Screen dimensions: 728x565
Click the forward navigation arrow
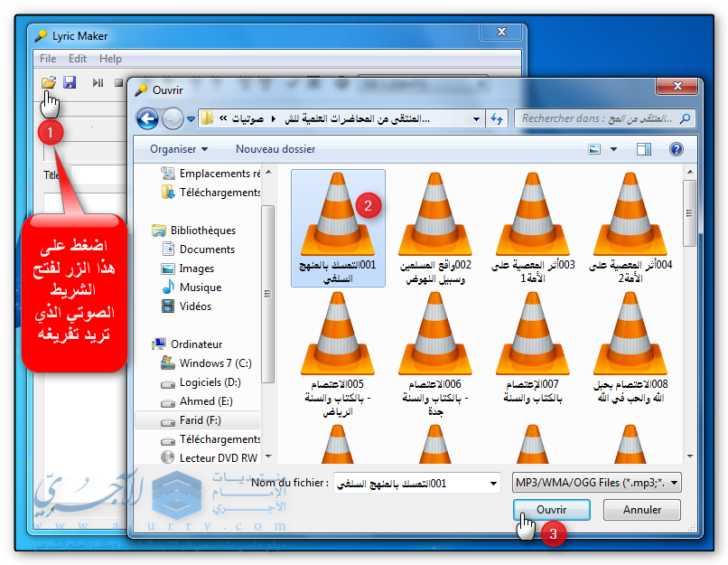pos(173,119)
